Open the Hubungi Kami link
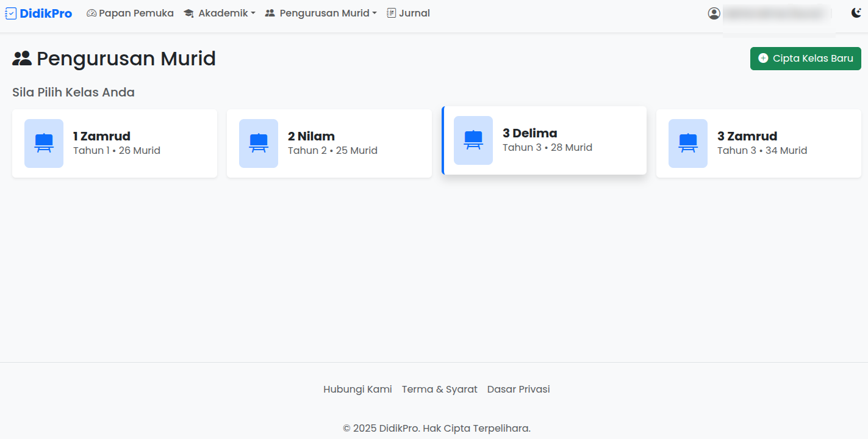Image resolution: width=868 pixels, height=439 pixels. pyautogui.click(x=357, y=389)
